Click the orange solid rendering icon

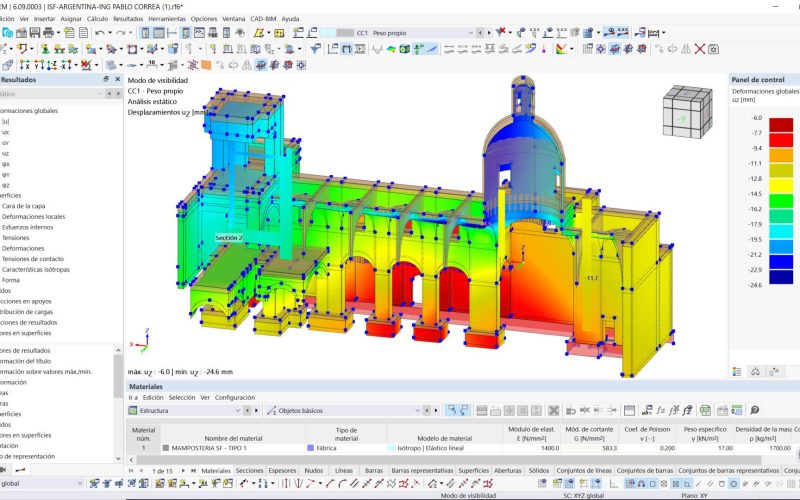206,65
